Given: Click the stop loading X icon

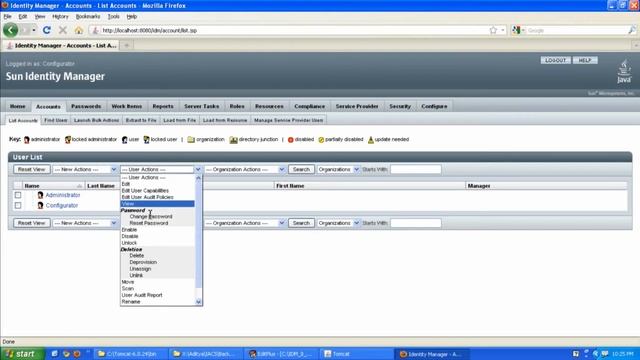Looking at the screenshot, I should [62, 30].
